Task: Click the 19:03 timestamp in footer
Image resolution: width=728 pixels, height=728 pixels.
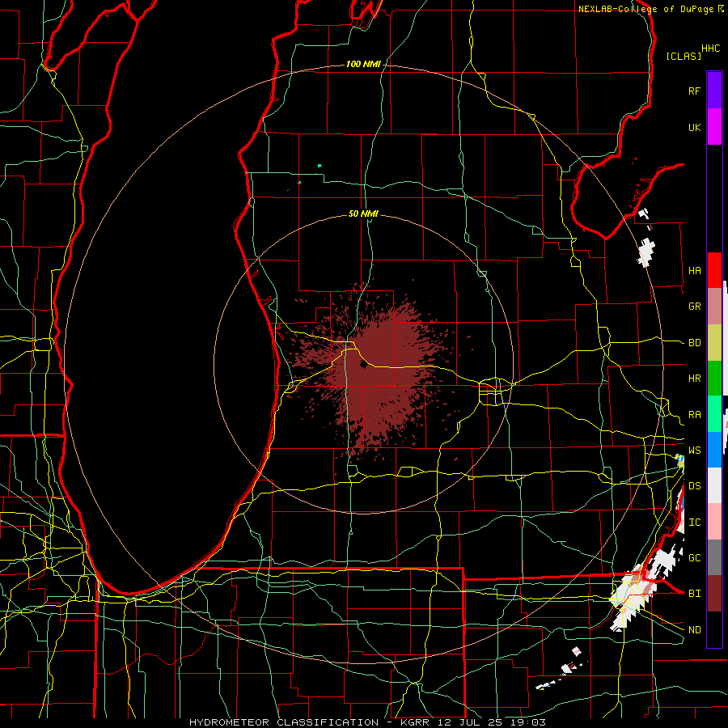Action: point(528,722)
